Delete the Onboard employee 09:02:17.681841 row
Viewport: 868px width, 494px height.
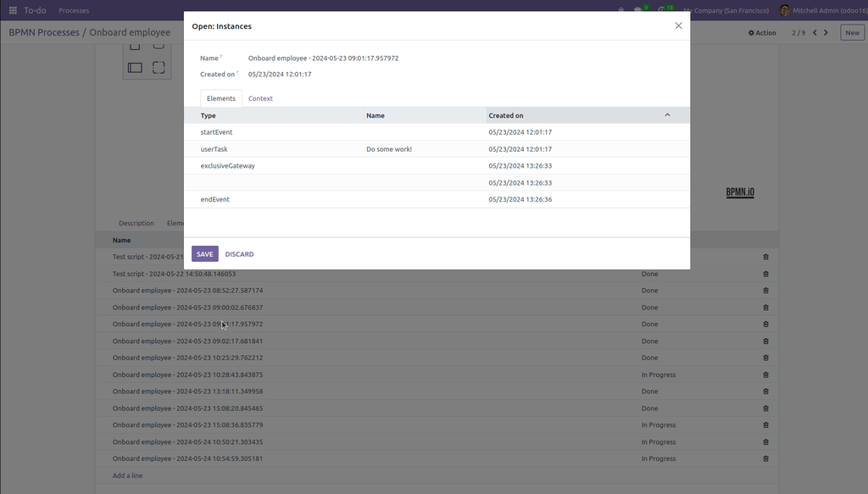click(x=765, y=341)
